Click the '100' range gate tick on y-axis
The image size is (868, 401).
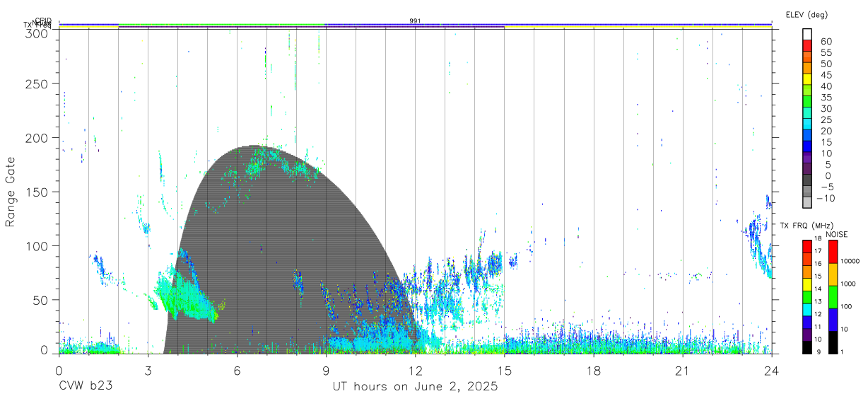tap(37, 245)
